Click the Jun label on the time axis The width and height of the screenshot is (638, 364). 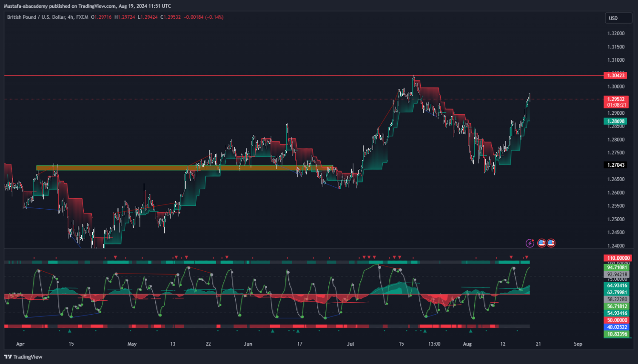248,344
